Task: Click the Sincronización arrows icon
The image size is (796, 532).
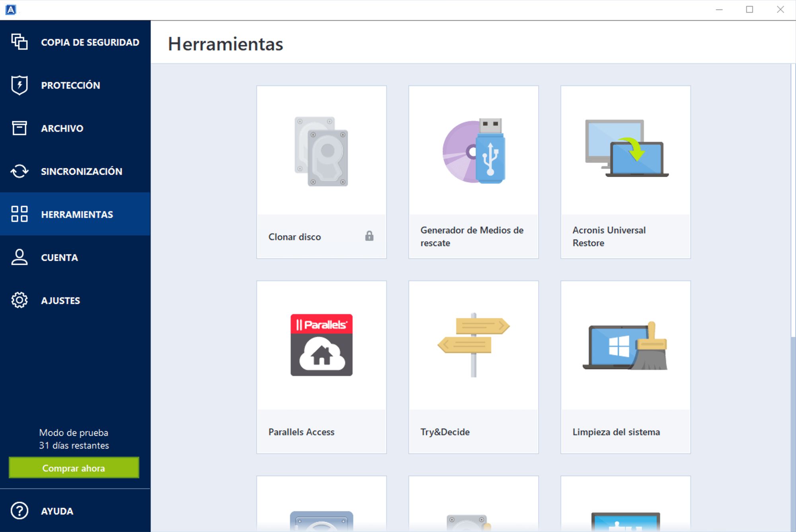Action: click(19, 171)
